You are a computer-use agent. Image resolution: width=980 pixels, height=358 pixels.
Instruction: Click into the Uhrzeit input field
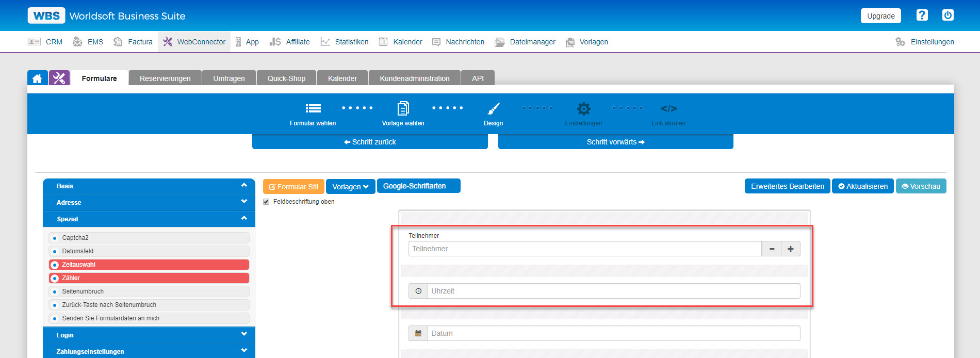613,291
